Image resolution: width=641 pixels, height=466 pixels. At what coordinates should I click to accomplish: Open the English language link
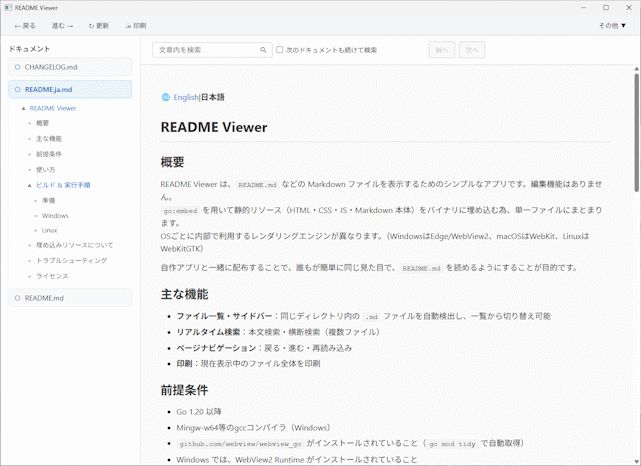(x=186, y=97)
